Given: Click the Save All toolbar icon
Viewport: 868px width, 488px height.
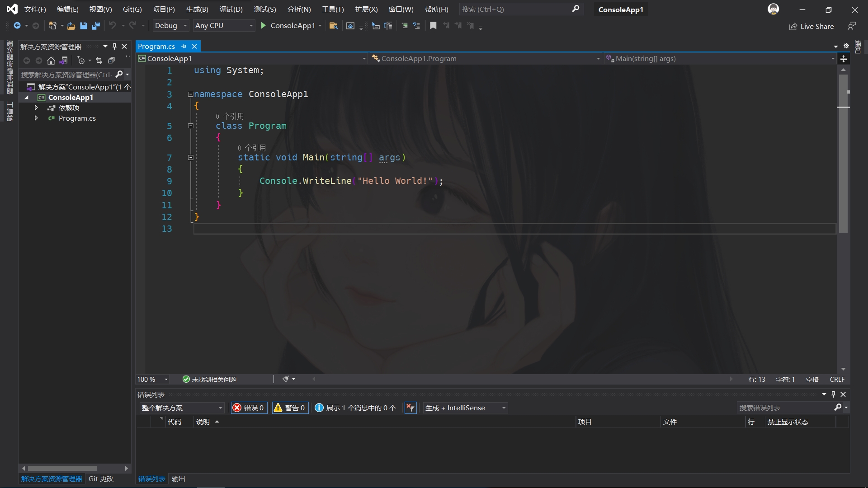Looking at the screenshot, I should click(96, 26).
